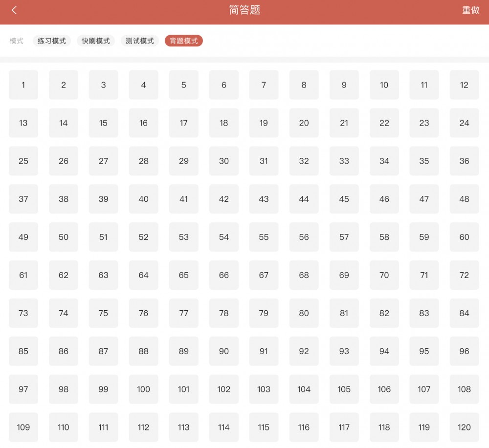The width and height of the screenshot is (489, 448).
Task: Select the 背题模式 mode pill
Action: point(184,41)
